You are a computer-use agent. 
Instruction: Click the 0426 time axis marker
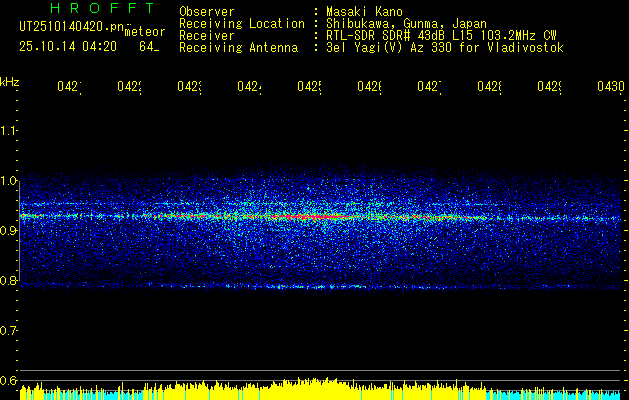point(369,86)
